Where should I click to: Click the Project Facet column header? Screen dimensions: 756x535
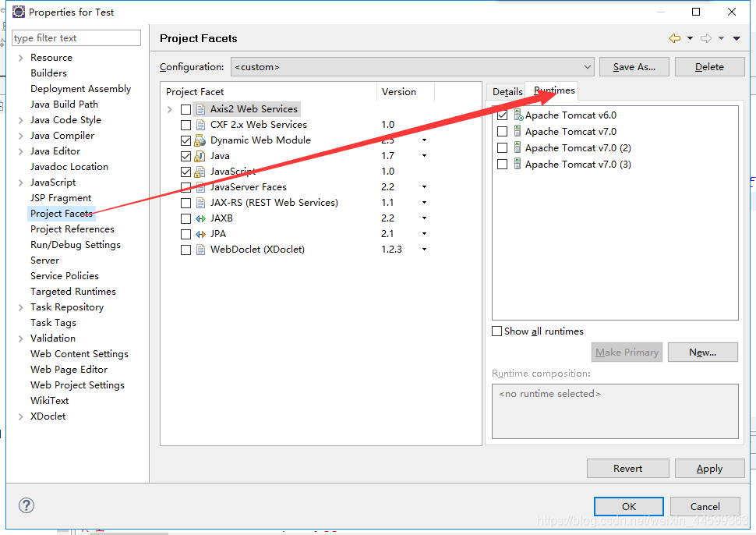(269, 92)
